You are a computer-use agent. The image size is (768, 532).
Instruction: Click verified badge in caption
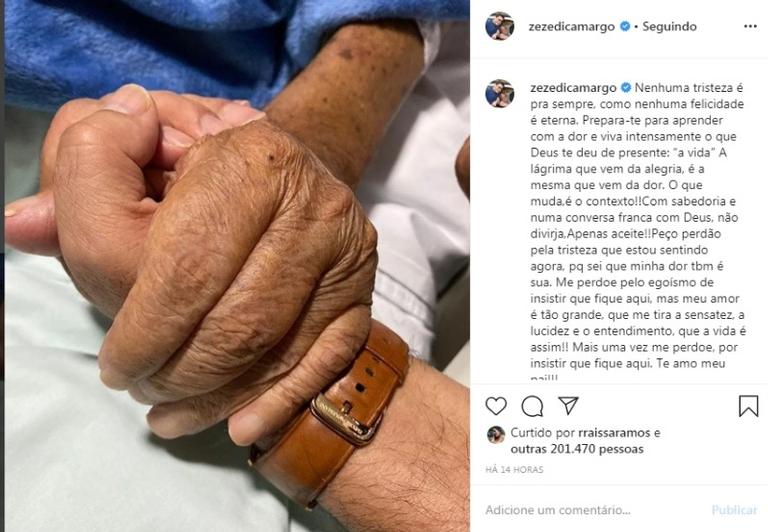coord(626,88)
